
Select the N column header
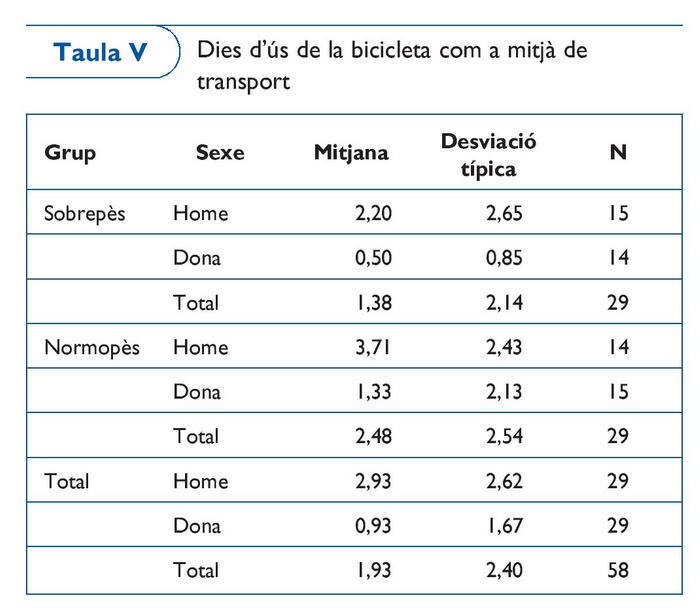click(617, 153)
